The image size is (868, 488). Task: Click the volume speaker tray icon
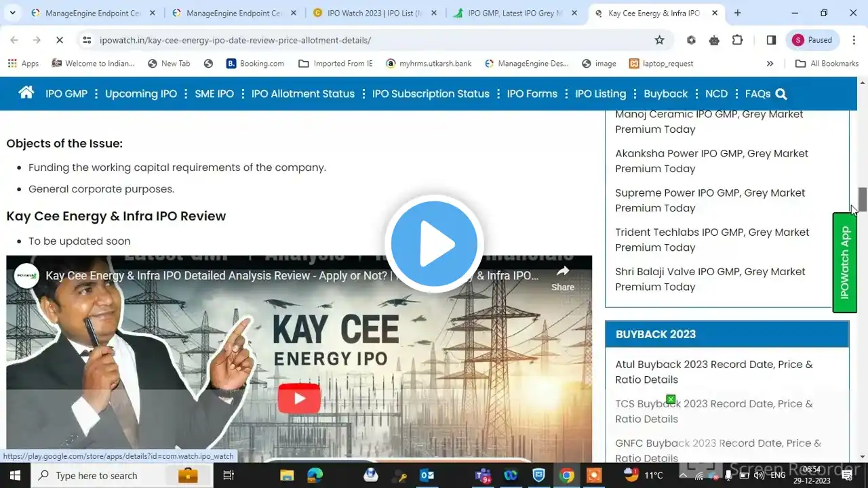click(759, 475)
